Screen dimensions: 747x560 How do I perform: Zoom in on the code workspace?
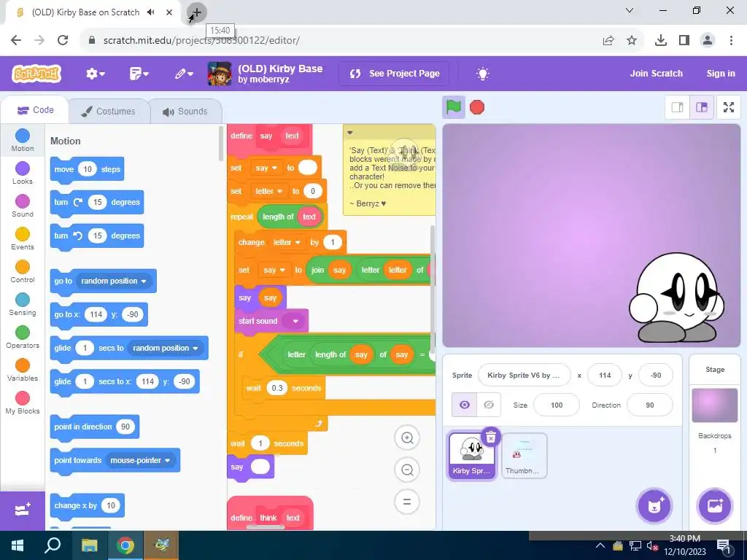tap(407, 437)
